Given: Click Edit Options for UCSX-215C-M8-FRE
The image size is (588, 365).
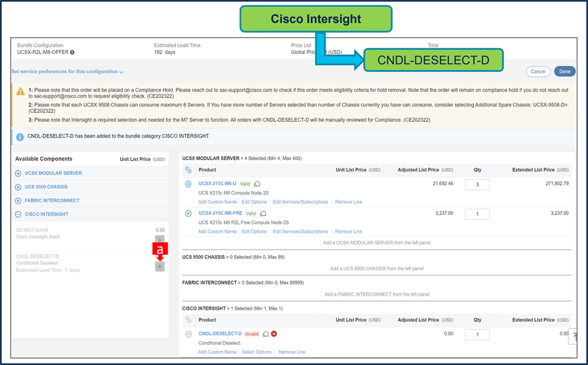Looking at the screenshot, I should pos(254,231).
